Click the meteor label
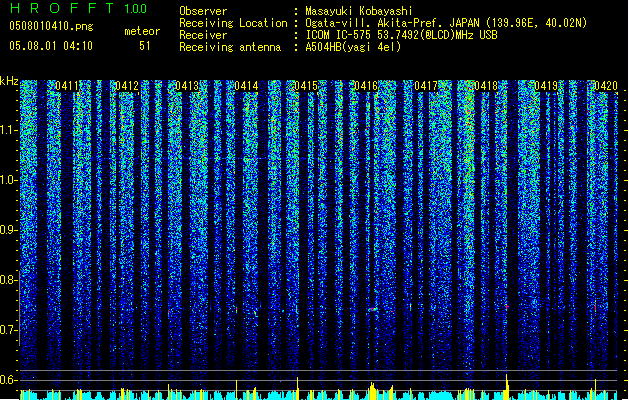This screenshot has height=400, width=629. pyautogui.click(x=142, y=31)
